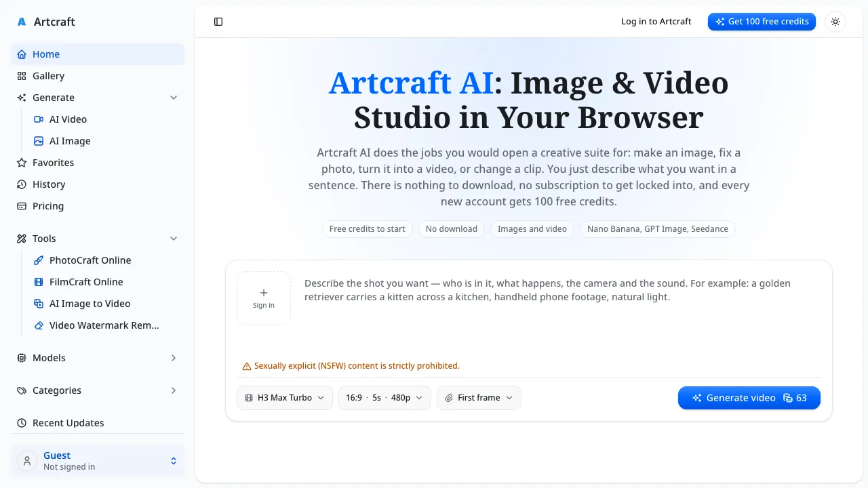The height and width of the screenshot is (488, 868).
Task: Toggle the sidebar panel icon
Action: (x=218, y=22)
